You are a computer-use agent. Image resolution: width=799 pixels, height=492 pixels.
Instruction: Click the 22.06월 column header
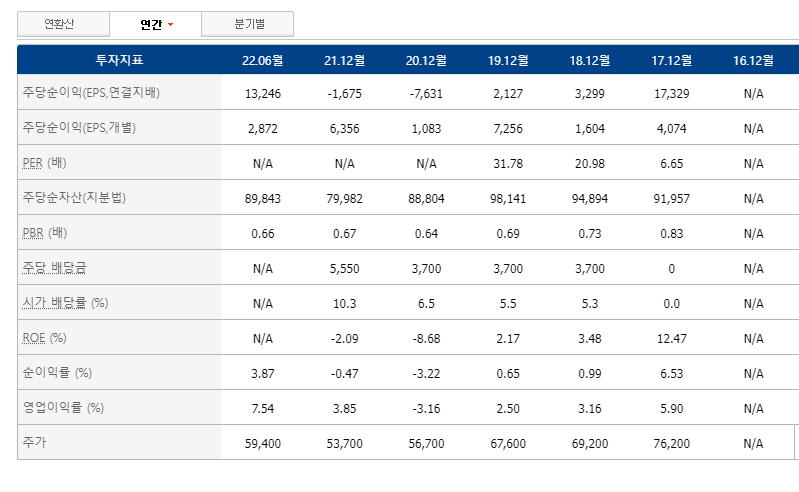click(x=262, y=61)
